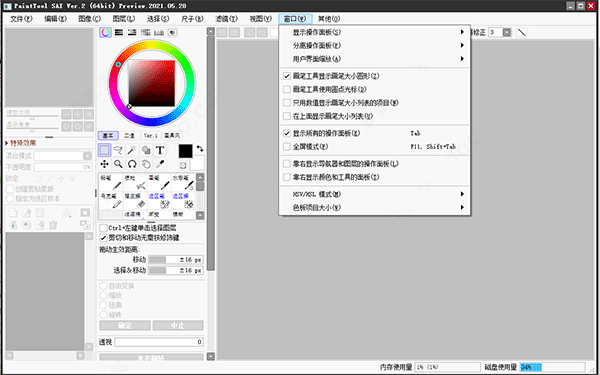Viewport: 600px width, 375px height.
Task: Click the 中止 cancel button
Action: tap(178, 326)
